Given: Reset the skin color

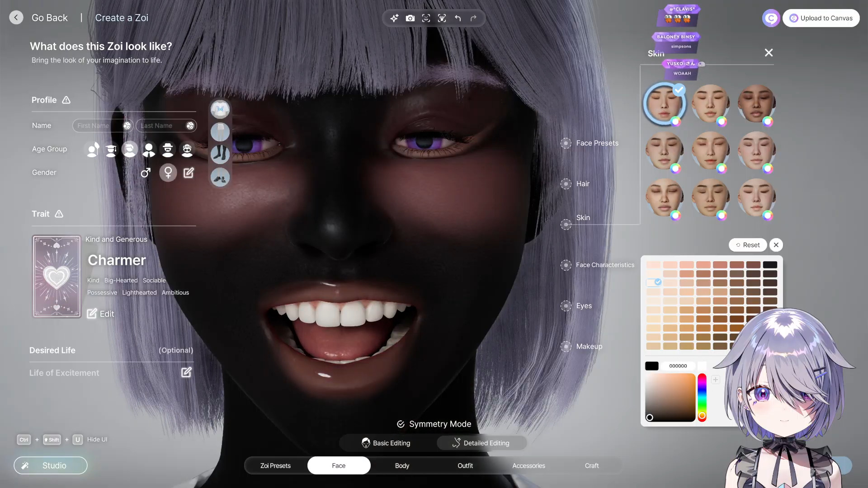Looking at the screenshot, I should [748, 245].
